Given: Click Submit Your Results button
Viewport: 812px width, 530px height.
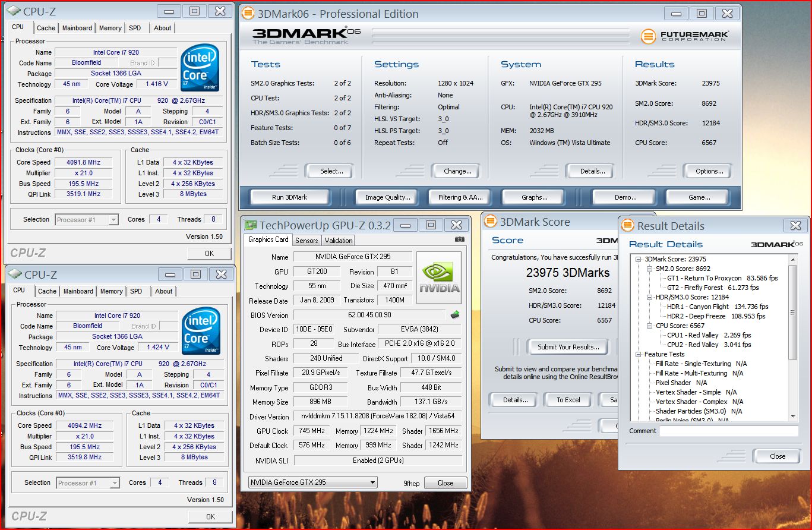Looking at the screenshot, I should 568,347.
